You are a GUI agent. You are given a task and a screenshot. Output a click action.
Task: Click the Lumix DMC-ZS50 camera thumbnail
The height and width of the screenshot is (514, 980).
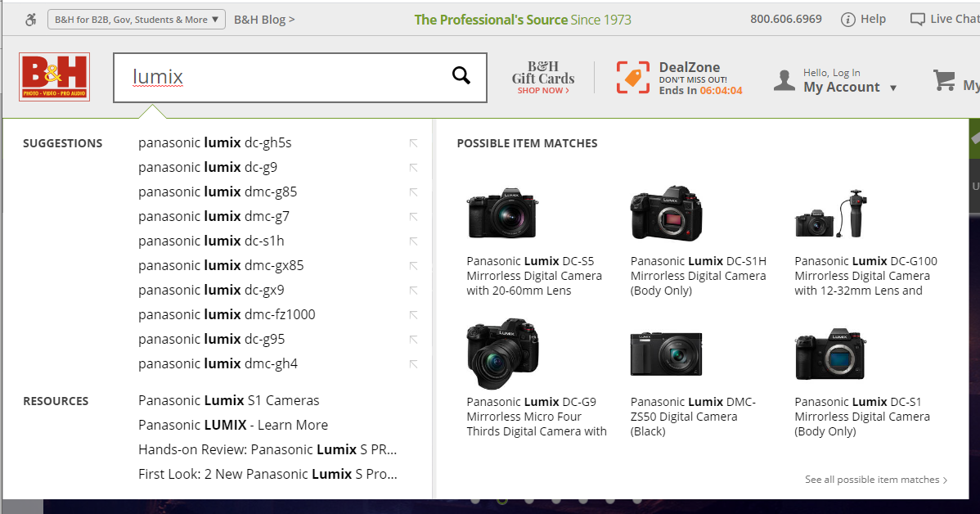click(666, 354)
